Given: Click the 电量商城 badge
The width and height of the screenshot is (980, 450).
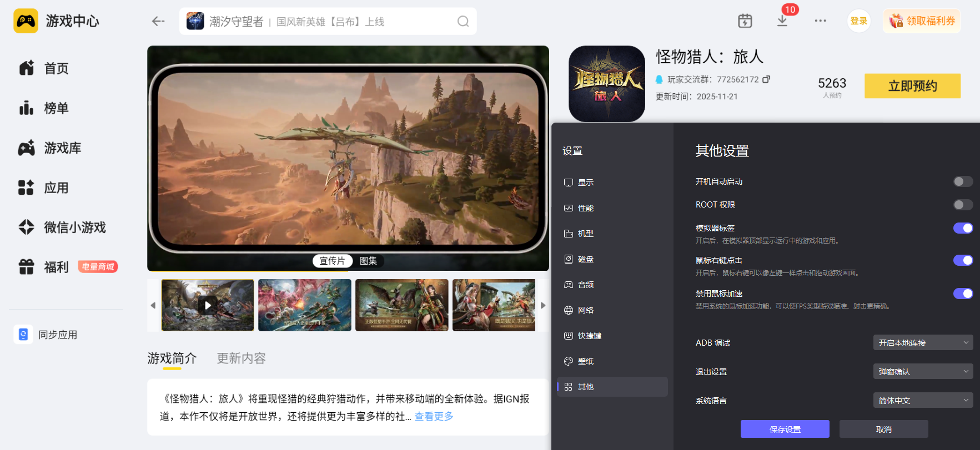Looking at the screenshot, I should point(98,267).
